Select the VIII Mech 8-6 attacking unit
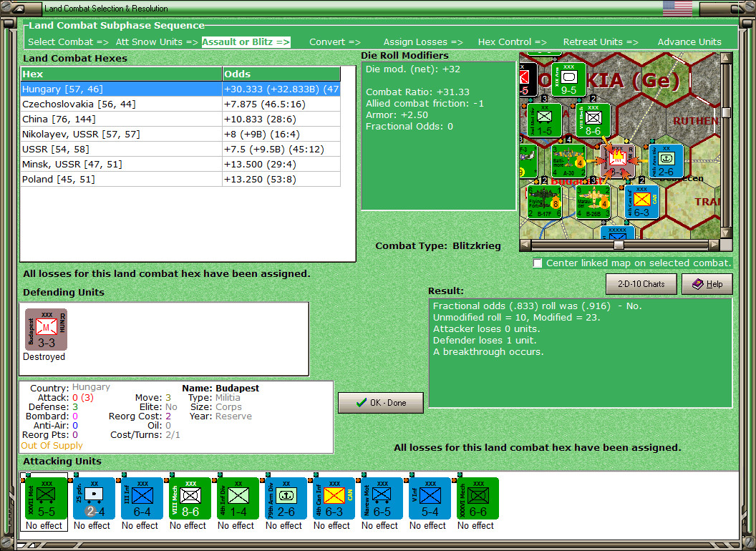Screen dimensions: 756x551 (x=190, y=499)
